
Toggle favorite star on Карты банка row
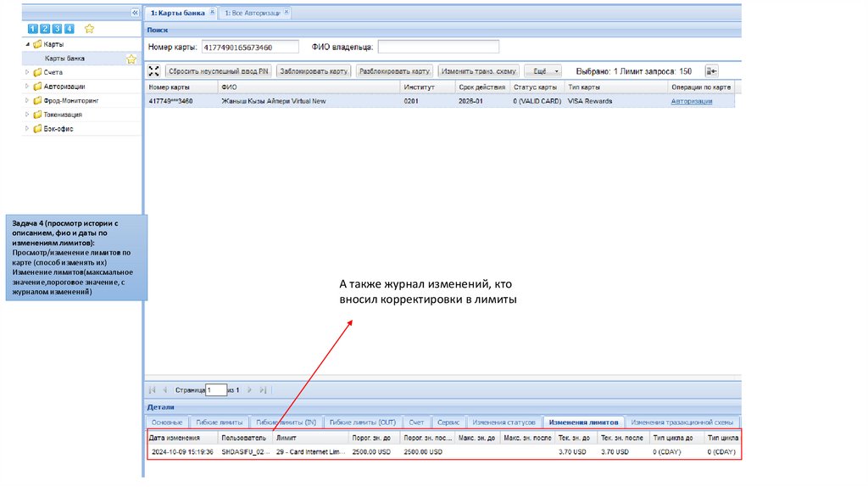coord(131,59)
